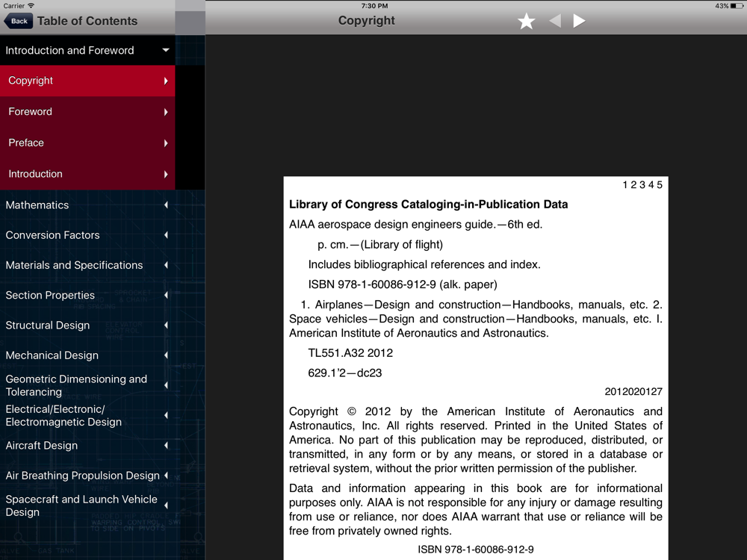This screenshot has width=747, height=560.
Task: Click the Copyright row arrow icon
Action: click(166, 81)
